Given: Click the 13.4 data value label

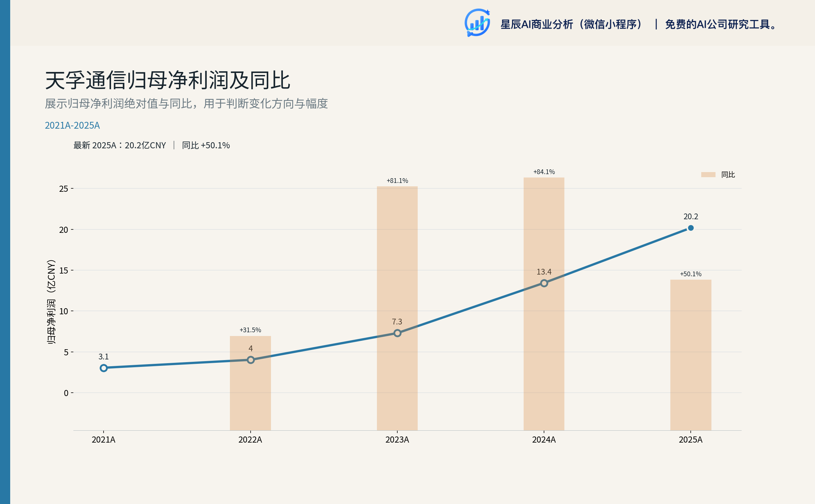Looking at the screenshot, I should [544, 272].
